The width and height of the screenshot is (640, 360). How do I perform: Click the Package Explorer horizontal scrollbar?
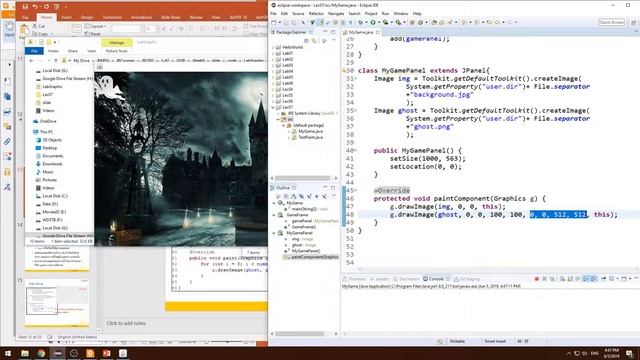(302, 178)
